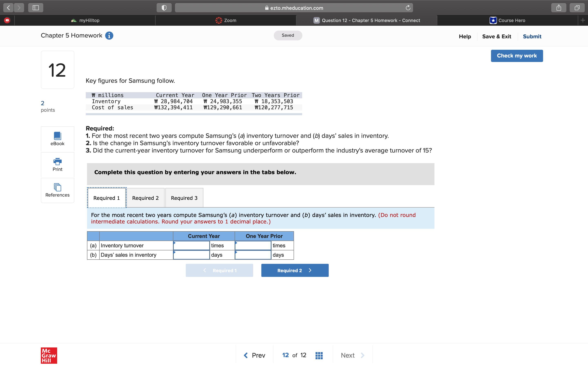
Task: Show the Safari sidebar
Action: [x=36, y=8]
